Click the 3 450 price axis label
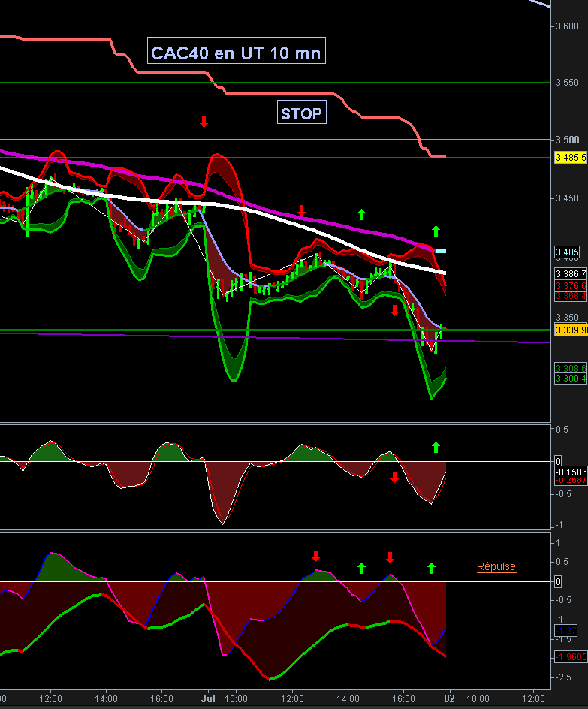Image resolution: width=588 pixels, height=709 pixels. 567,198
